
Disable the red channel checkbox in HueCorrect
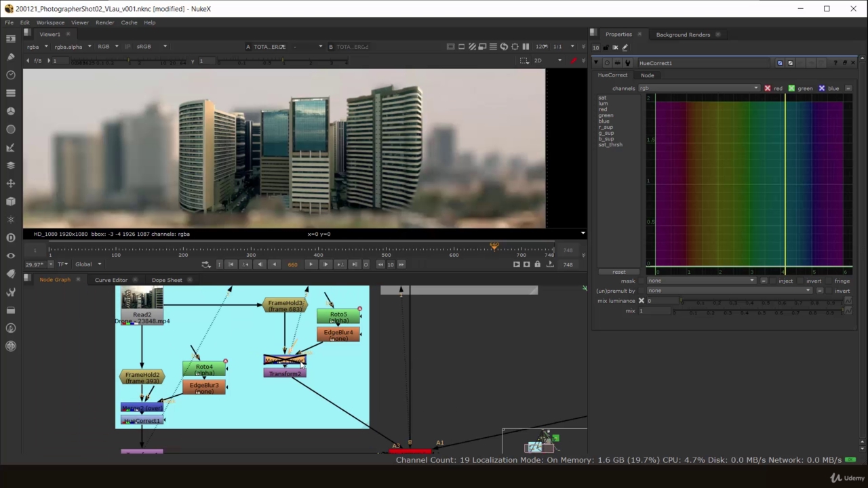pos(767,88)
